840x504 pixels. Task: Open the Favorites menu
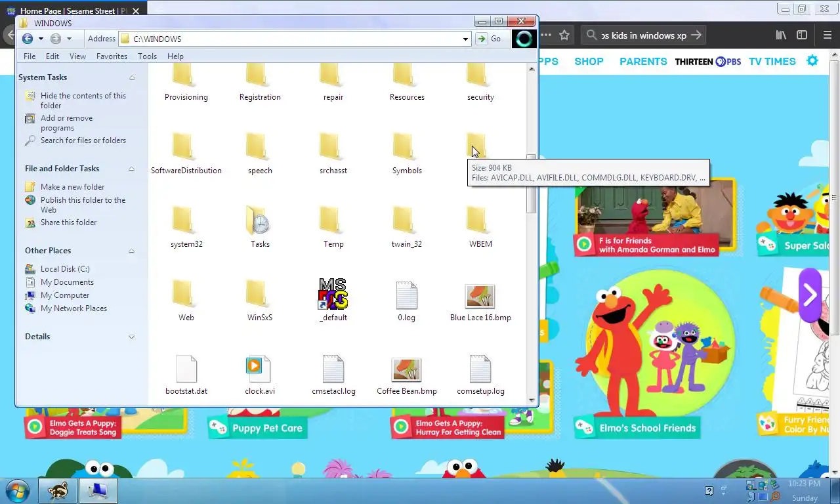coord(112,56)
